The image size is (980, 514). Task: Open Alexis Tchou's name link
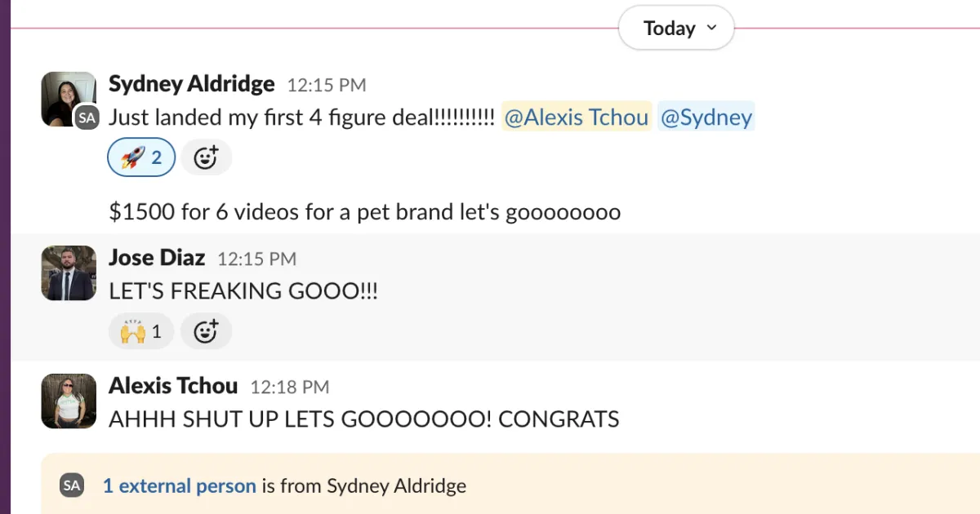pyautogui.click(x=173, y=386)
